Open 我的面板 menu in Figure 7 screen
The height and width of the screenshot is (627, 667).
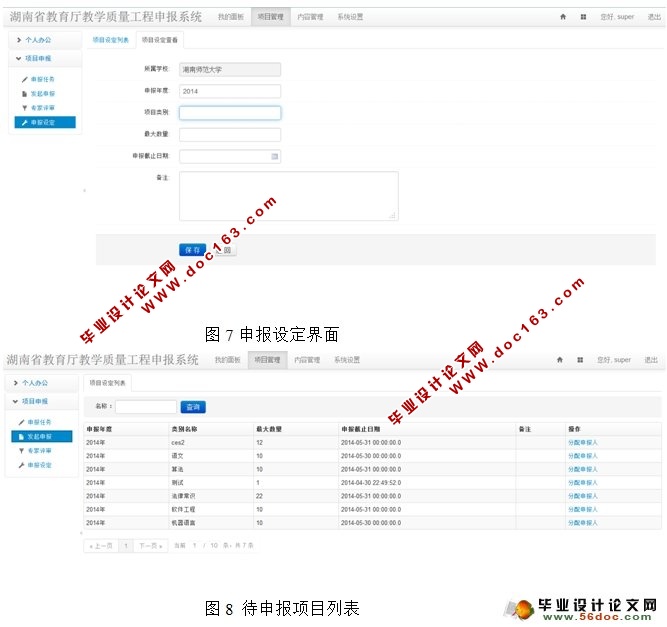tap(231, 17)
